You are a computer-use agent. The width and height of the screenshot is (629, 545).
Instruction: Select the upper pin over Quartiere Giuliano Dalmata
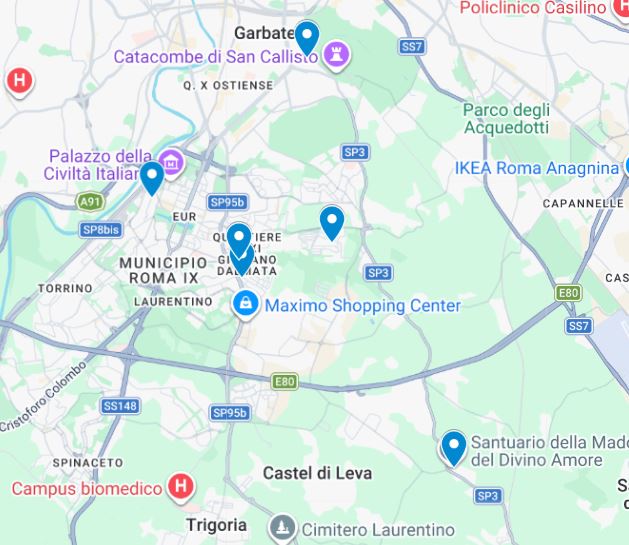[x=239, y=239]
